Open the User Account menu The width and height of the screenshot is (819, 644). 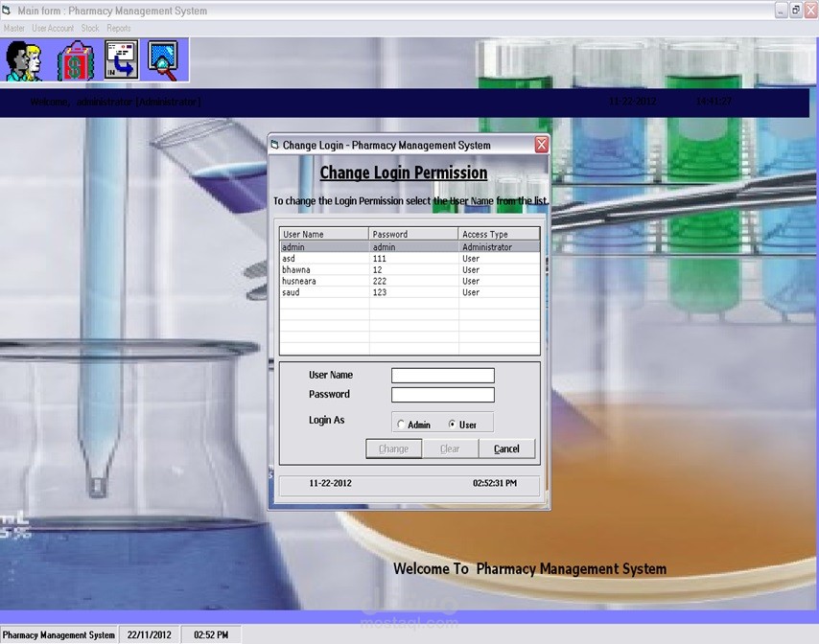pyautogui.click(x=53, y=29)
